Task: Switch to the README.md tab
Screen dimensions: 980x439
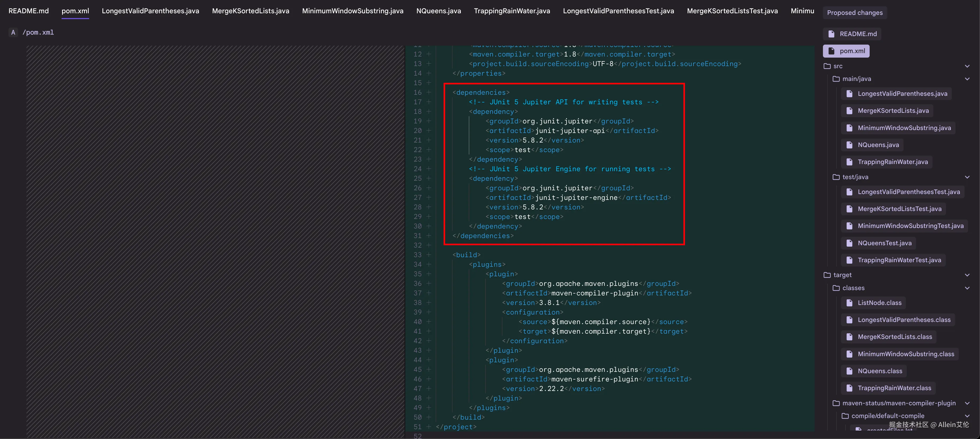Action: pos(29,11)
